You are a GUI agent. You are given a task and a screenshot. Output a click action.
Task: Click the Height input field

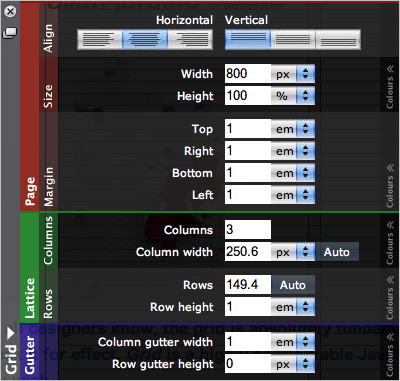[x=248, y=96]
